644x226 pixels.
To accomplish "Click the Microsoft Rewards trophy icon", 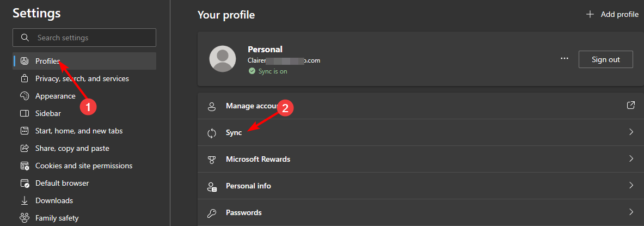I will click(212, 160).
